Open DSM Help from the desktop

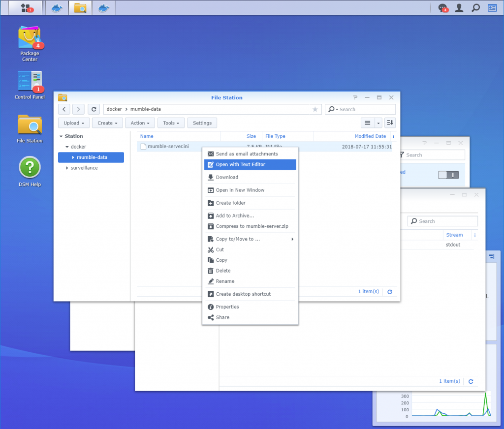click(30, 166)
